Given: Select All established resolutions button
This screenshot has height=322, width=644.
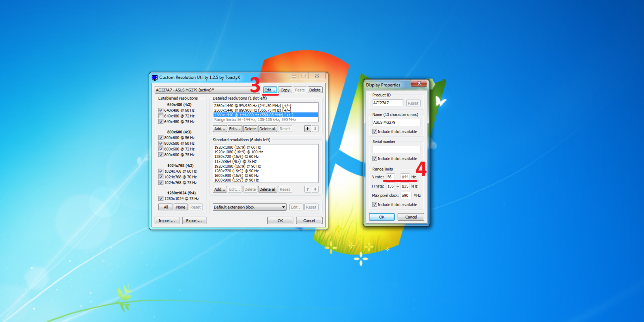Looking at the screenshot, I should tap(166, 207).
